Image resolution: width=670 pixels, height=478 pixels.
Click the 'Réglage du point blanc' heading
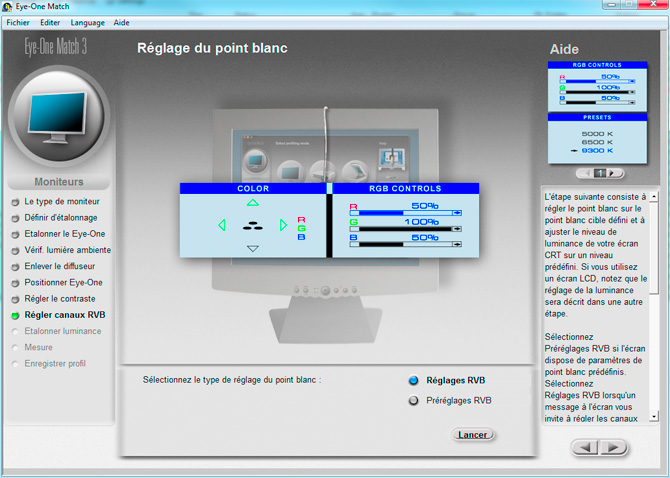pyautogui.click(x=212, y=48)
